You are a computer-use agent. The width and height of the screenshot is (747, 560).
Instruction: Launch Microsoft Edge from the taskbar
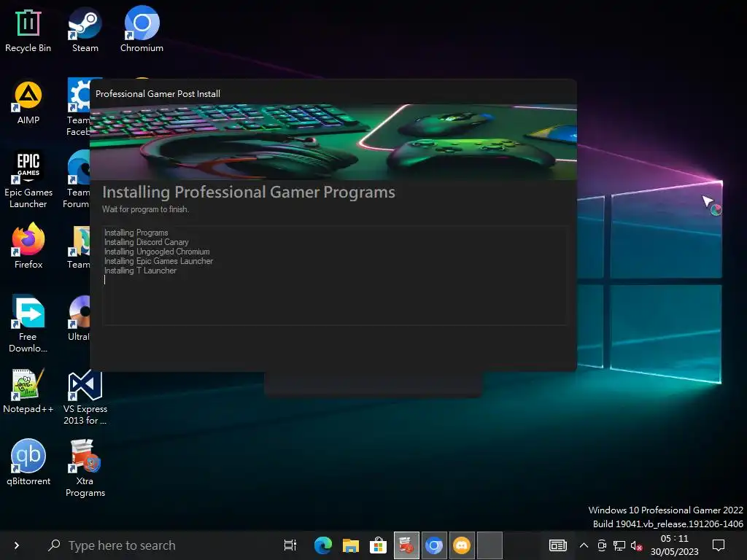323,545
